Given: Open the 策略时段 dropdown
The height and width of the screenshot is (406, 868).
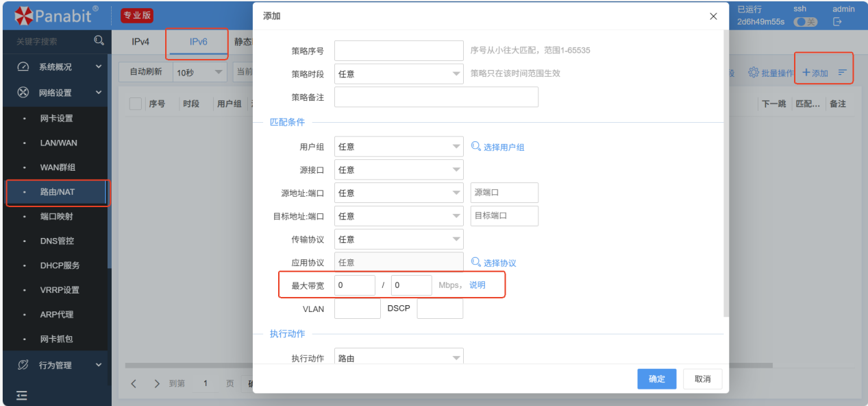Looking at the screenshot, I should point(398,73).
